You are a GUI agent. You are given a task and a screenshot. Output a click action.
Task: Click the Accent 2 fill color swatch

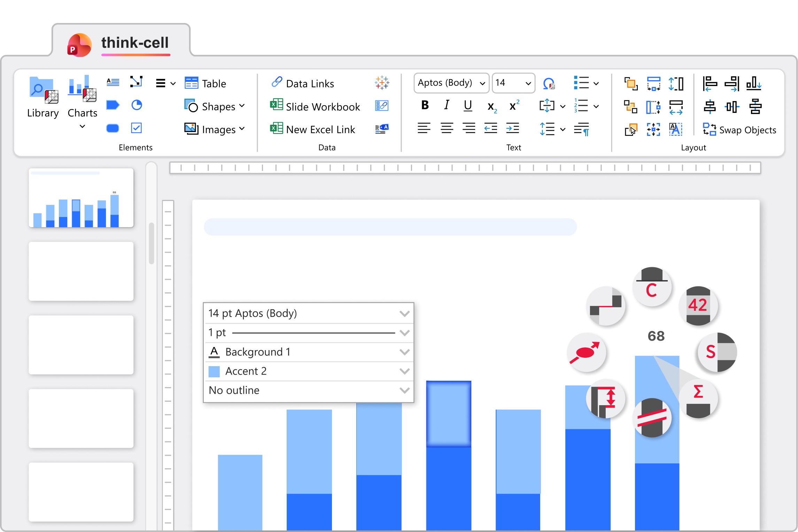pos(214,371)
